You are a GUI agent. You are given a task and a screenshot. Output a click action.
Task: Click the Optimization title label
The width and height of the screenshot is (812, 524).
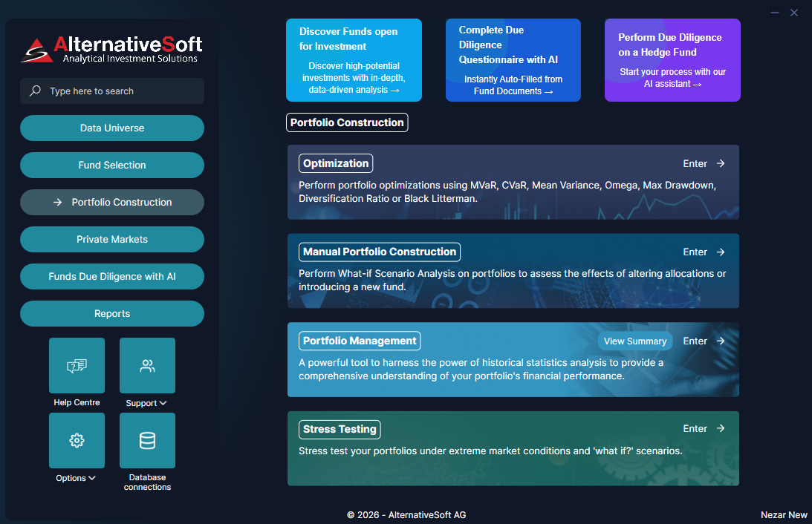(336, 163)
